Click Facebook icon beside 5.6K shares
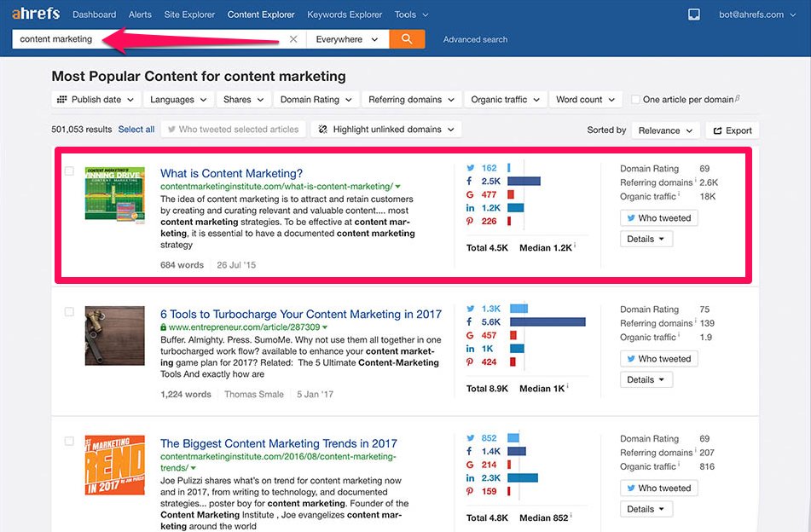The height and width of the screenshot is (532, 811). point(469,321)
